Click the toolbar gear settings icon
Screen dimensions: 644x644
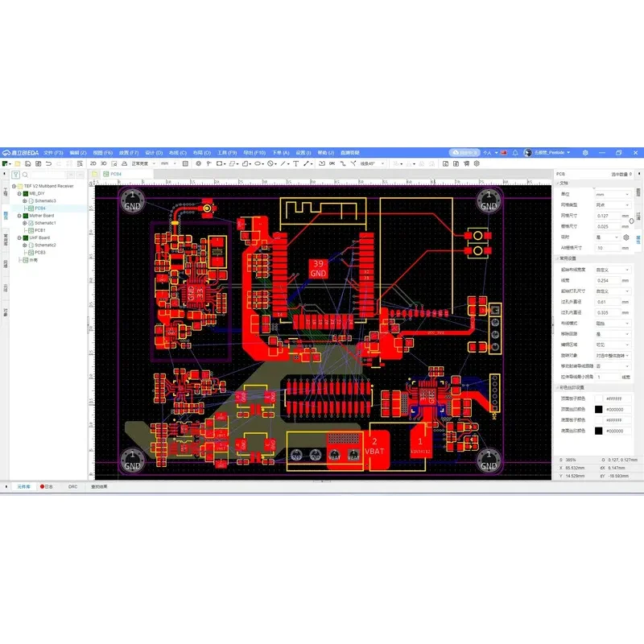point(477,163)
